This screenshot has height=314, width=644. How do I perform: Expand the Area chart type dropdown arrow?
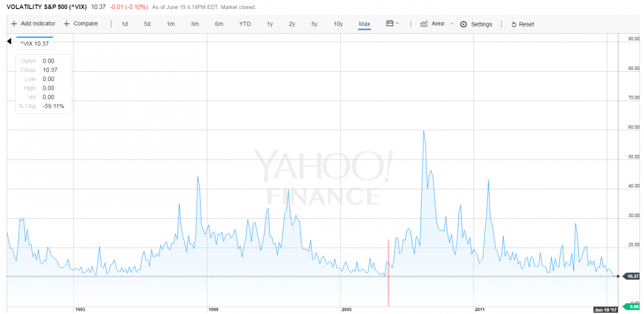(x=452, y=24)
